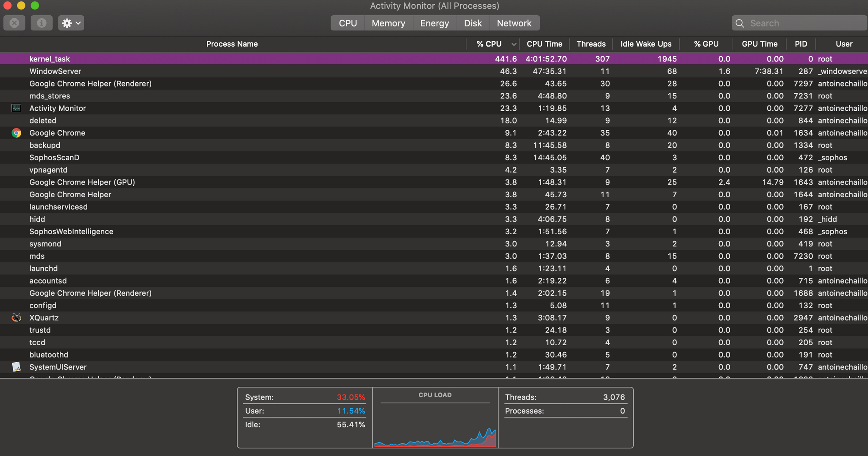Click the Processes count value

click(x=622, y=411)
